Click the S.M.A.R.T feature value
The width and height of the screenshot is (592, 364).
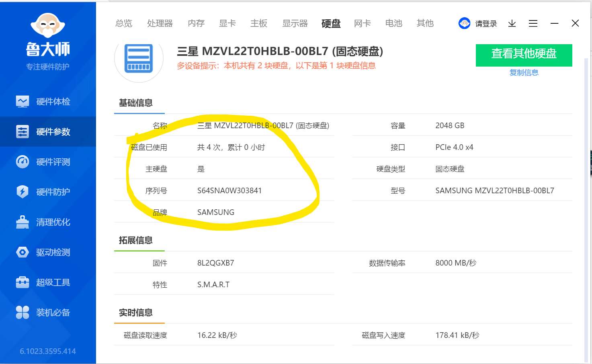pos(213,284)
